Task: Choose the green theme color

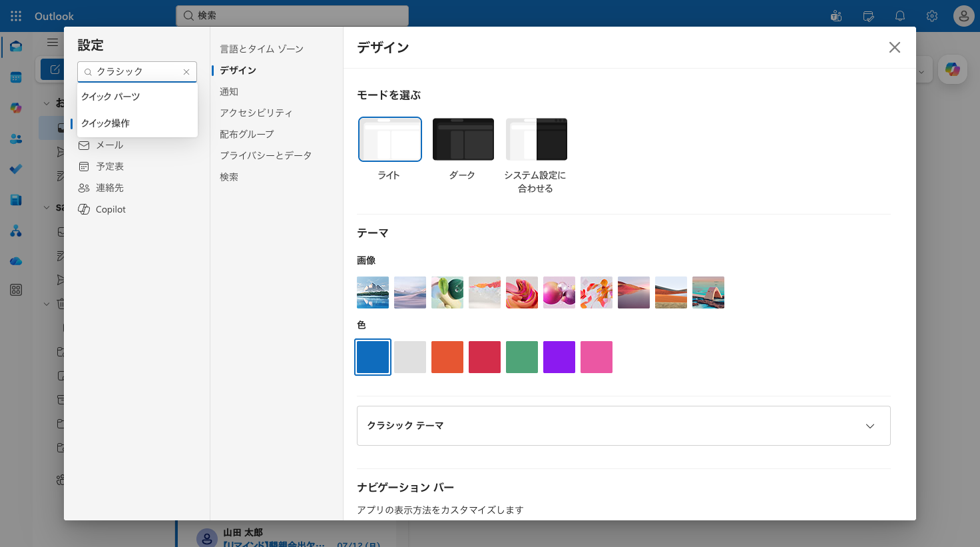Action: [x=522, y=357]
